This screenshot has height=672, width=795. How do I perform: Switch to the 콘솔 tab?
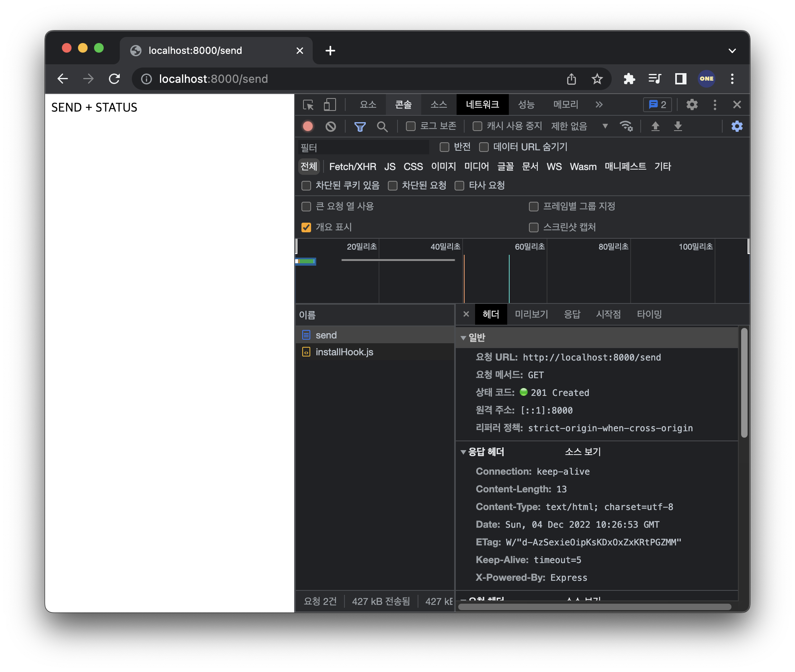403,105
